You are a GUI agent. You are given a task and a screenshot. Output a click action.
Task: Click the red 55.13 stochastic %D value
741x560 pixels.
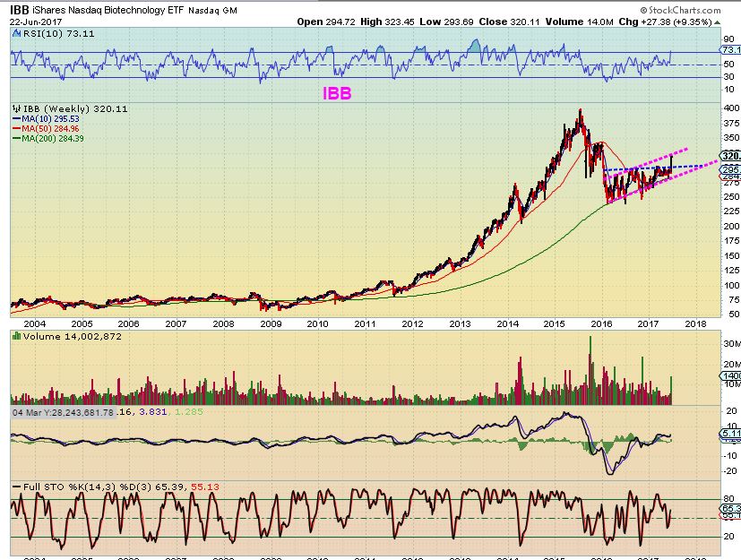pos(204,487)
